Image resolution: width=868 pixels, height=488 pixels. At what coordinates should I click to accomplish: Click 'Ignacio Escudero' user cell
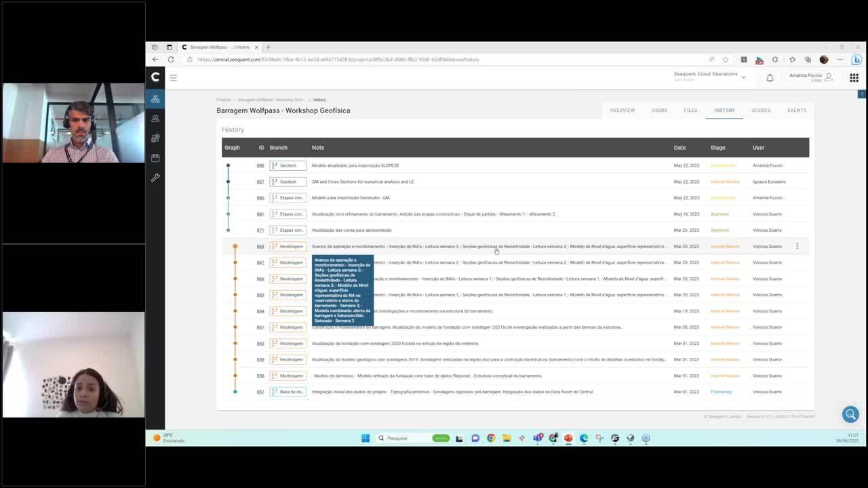click(x=769, y=182)
